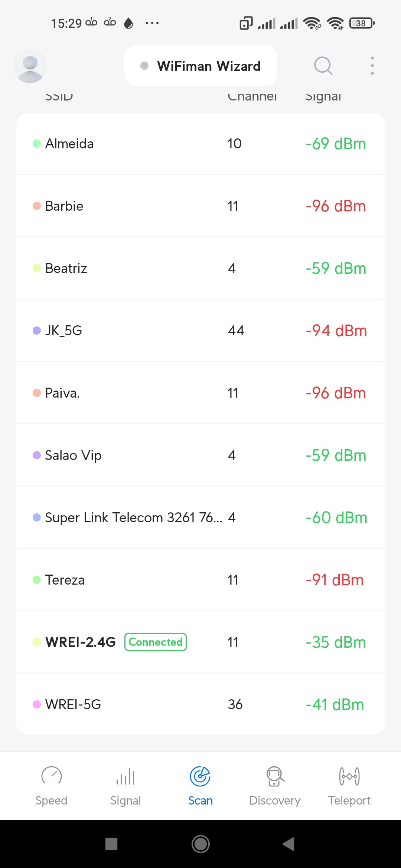Select the Beatriz network name

(x=66, y=268)
